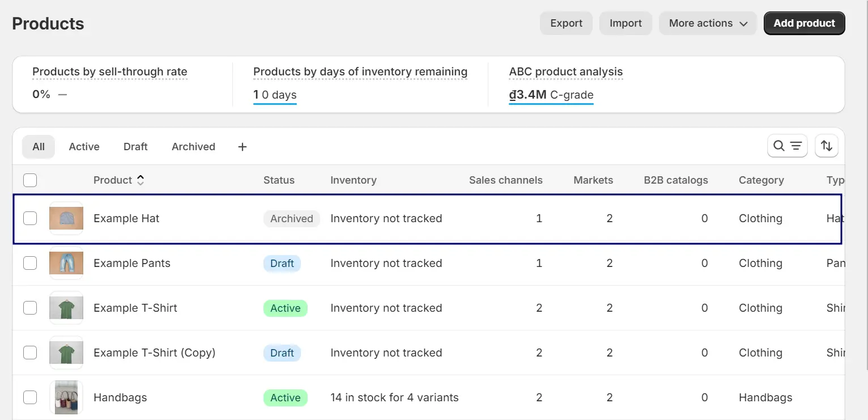Select Example T-Shirt (Copy) checkbox
Viewport: 868px width, 420px height.
click(30, 353)
